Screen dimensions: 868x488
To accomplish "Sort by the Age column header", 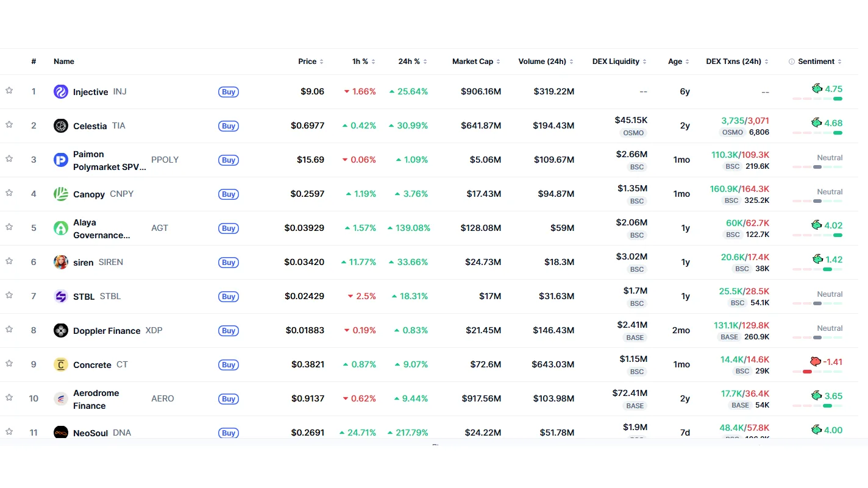I will [678, 62].
